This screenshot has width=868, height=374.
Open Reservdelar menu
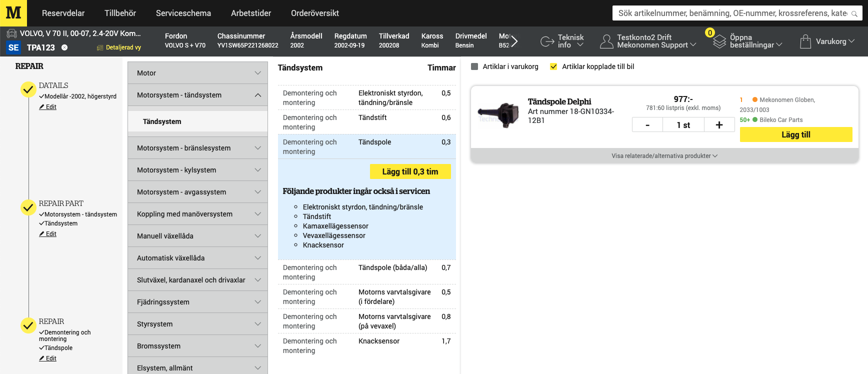[x=63, y=13]
